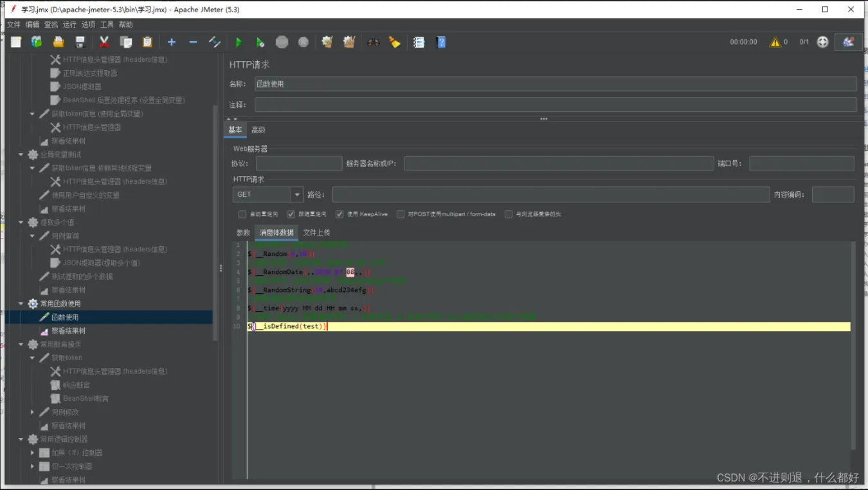The image size is (868, 490).
Task: Expand the 仅一次控制器 node
Action: pos(33,466)
